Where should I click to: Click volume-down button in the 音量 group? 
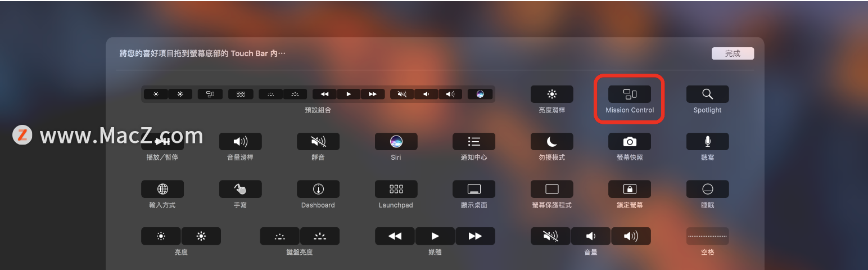(591, 236)
